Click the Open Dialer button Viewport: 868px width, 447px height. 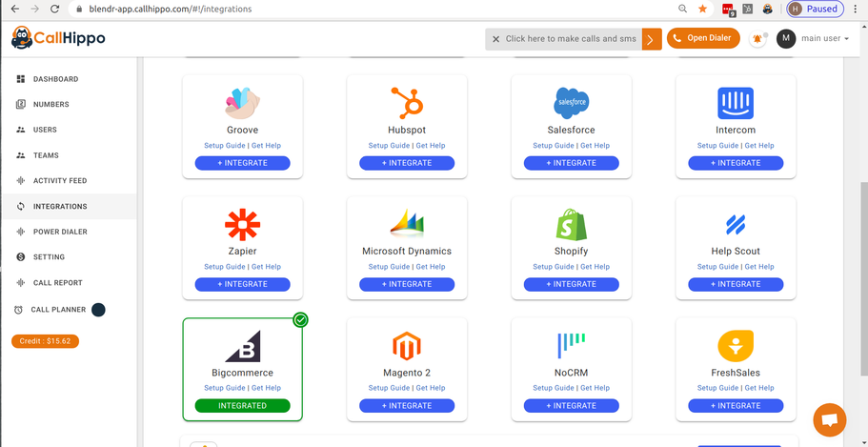(x=703, y=38)
